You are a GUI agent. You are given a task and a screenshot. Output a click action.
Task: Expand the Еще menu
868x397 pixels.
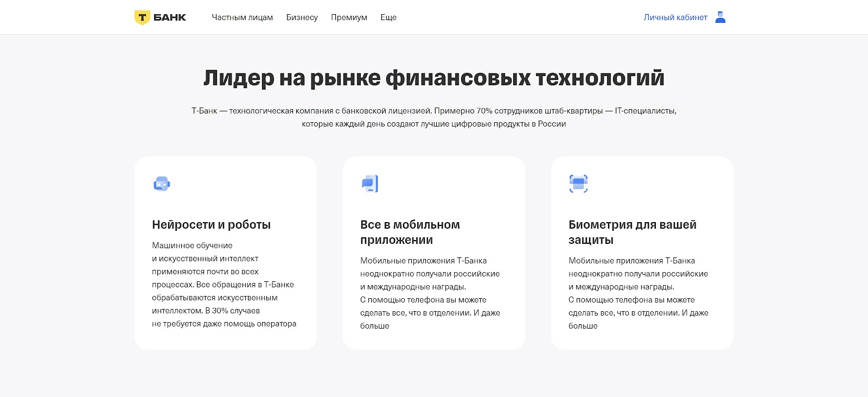pyautogui.click(x=388, y=17)
